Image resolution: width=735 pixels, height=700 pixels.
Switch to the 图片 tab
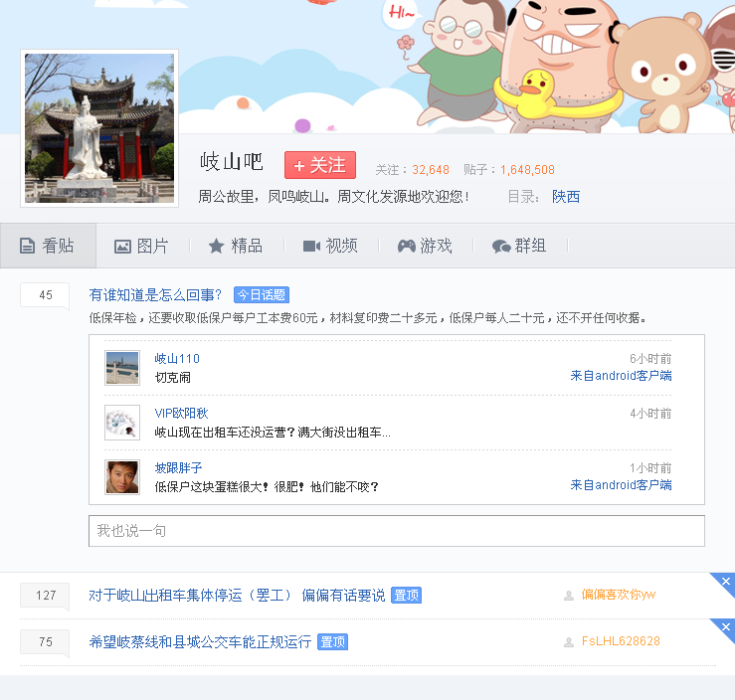click(141, 246)
